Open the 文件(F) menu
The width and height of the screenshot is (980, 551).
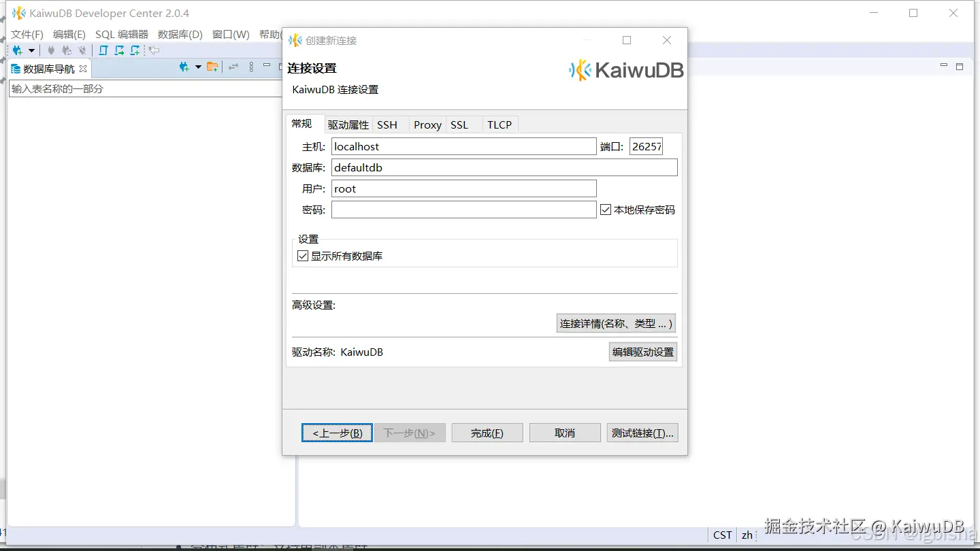27,34
